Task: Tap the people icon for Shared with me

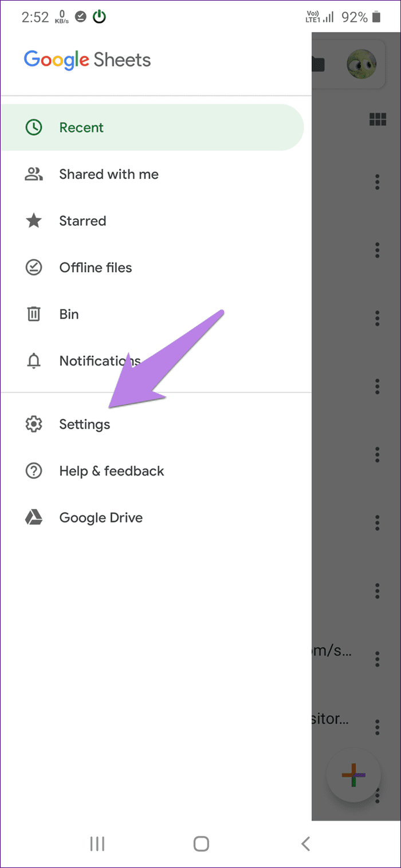Action: pos(34,174)
